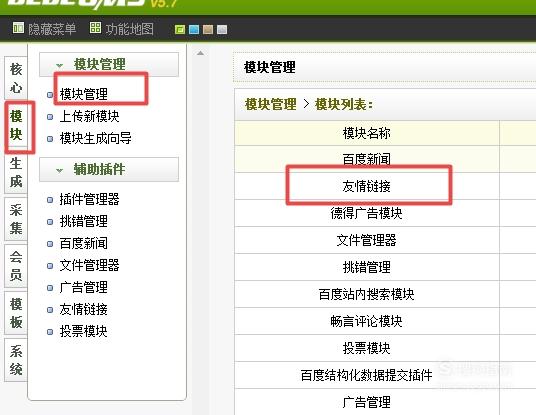The height and width of the screenshot is (415, 536).
Task: Open the 核心 side tab
Action: (16, 78)
